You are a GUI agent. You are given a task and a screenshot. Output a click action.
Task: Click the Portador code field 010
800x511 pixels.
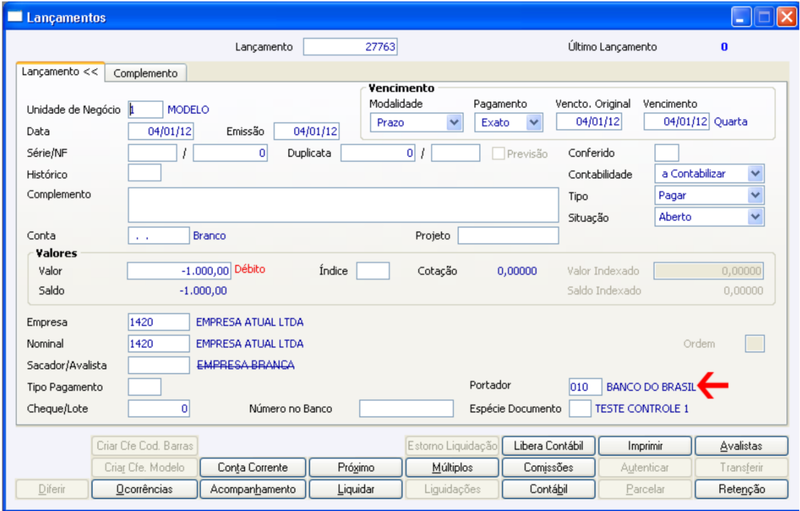[585, 387]
